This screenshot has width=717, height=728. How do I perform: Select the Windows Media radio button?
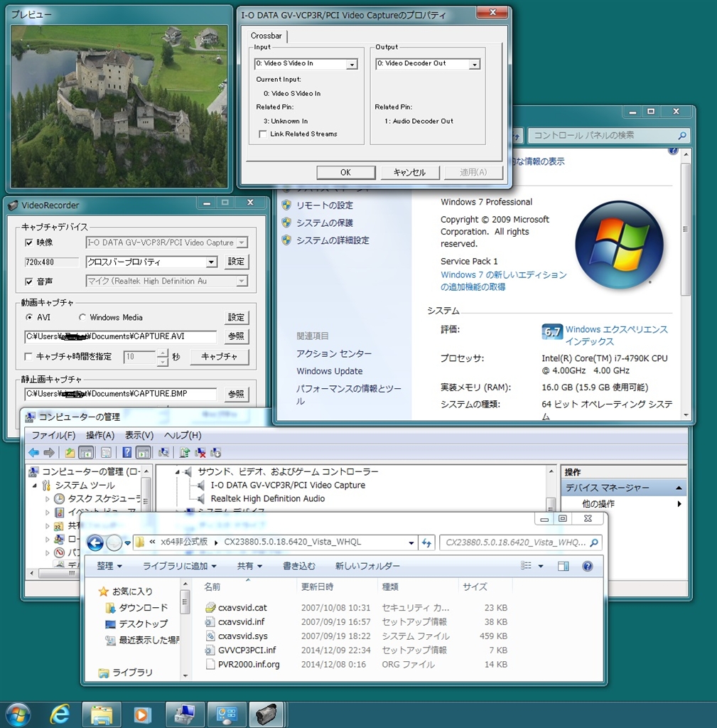pos(82,317)
